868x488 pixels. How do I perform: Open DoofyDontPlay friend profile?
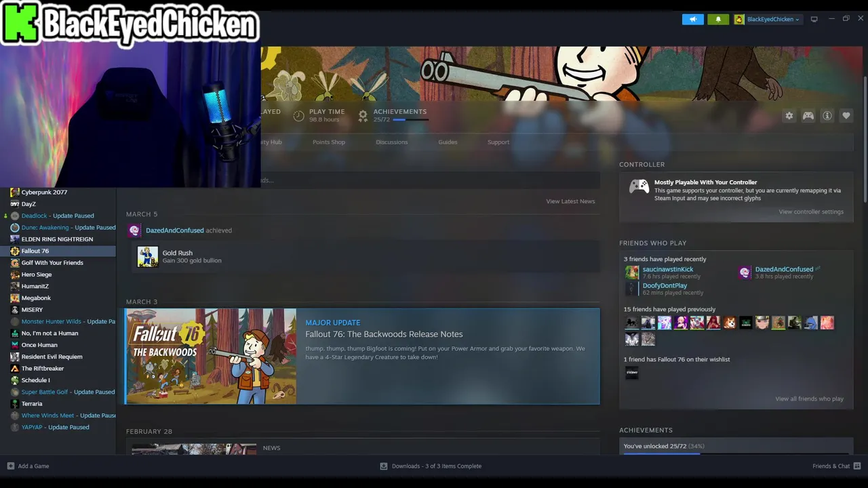665,286
